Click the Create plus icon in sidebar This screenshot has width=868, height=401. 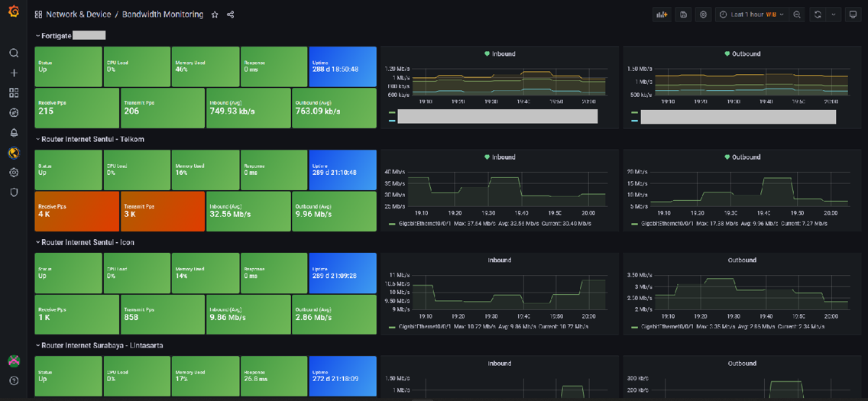[x=15, y=73]
